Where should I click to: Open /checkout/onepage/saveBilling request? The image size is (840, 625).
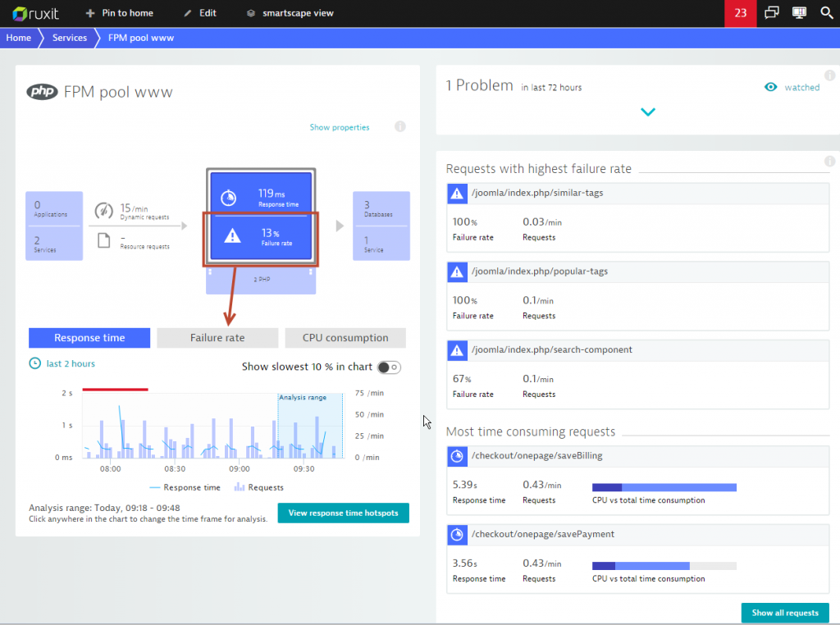click(x=536, y=456)
